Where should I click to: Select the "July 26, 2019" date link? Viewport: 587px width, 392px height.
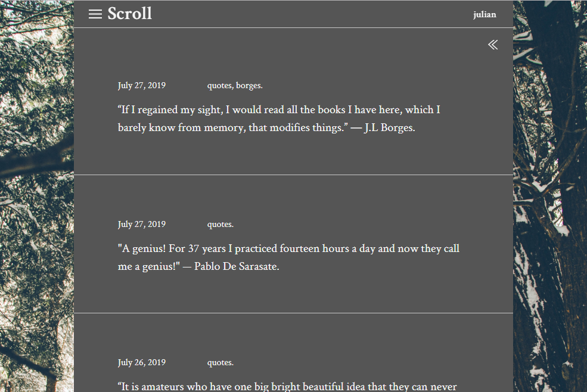(x=141, y=362)
